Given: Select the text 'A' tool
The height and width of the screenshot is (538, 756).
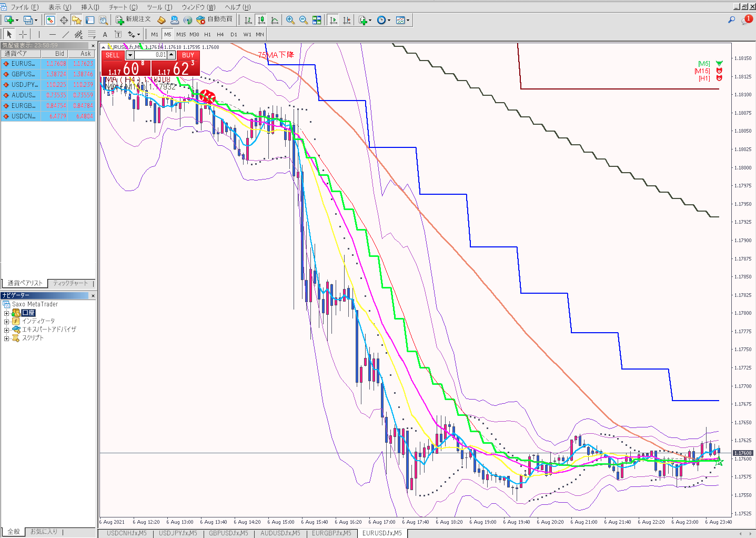Looking at the screenshot, I should [x=105, y=34].
